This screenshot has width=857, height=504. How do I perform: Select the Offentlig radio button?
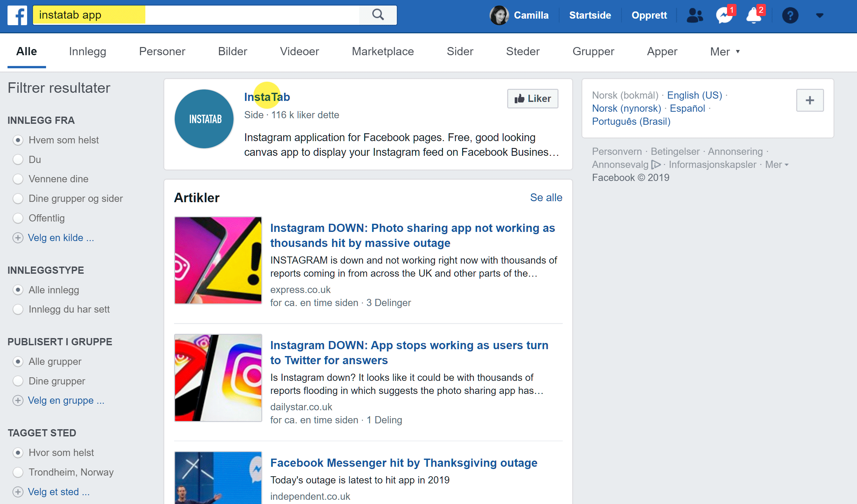[x=18, y=218]
